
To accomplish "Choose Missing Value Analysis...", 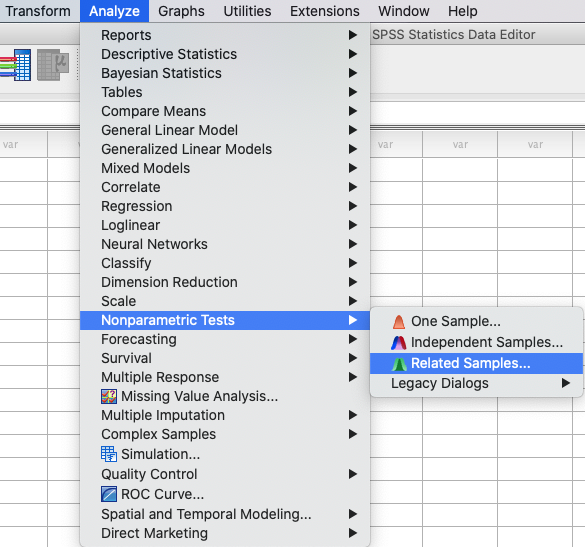I will [225, 396].
